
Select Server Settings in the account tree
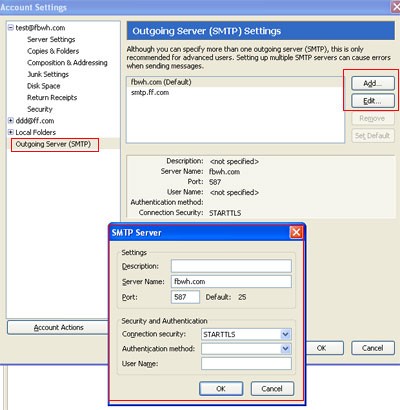tap(51, 39)
